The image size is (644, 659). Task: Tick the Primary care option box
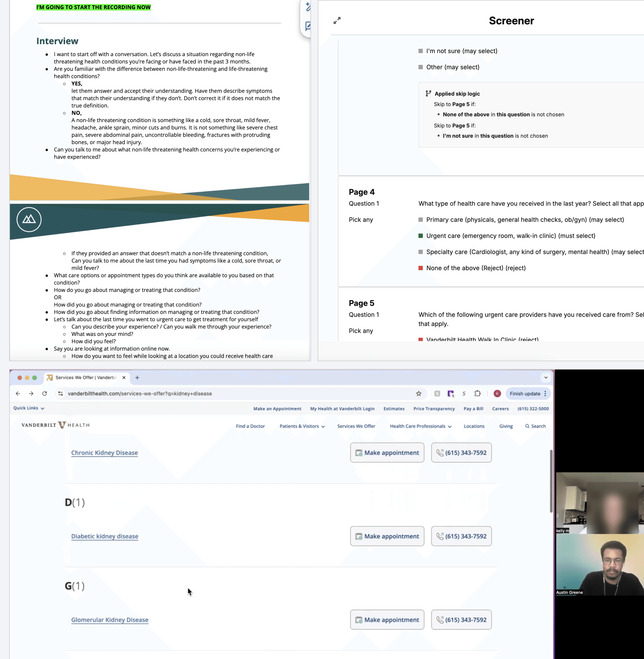click(x=420, y=220)
